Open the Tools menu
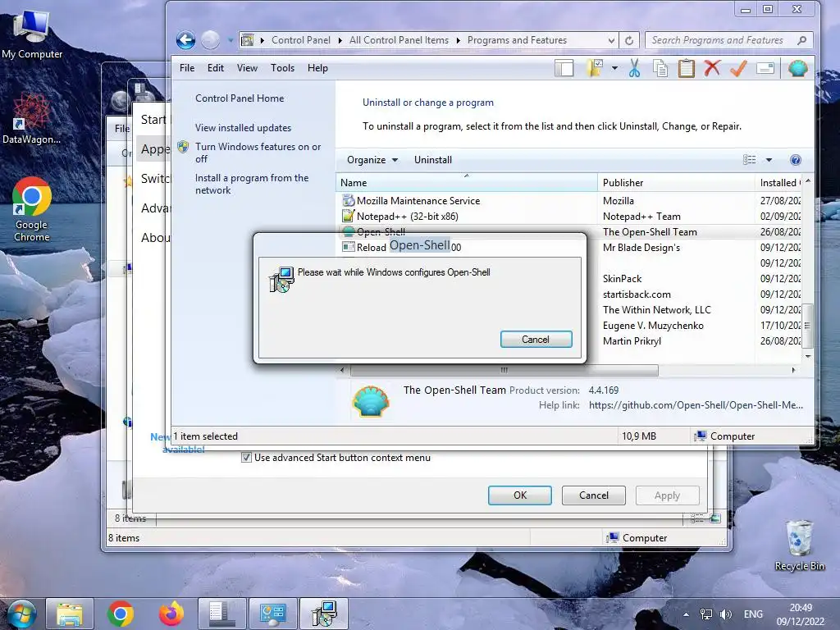Screen dimensions: 840x630 click(282, 68)
